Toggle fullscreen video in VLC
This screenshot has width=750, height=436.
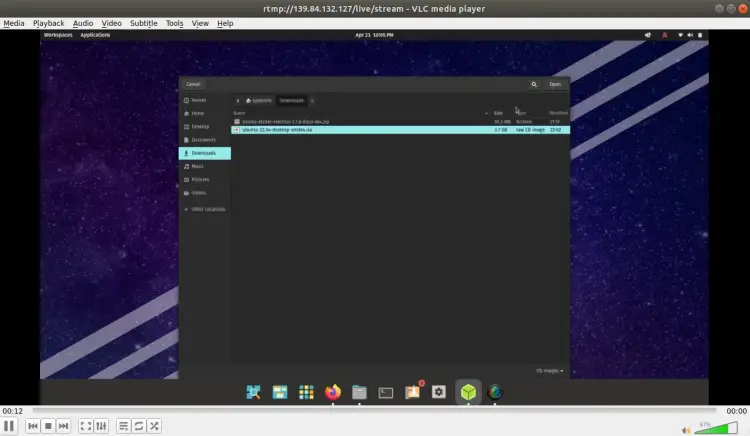pos(86,426)
